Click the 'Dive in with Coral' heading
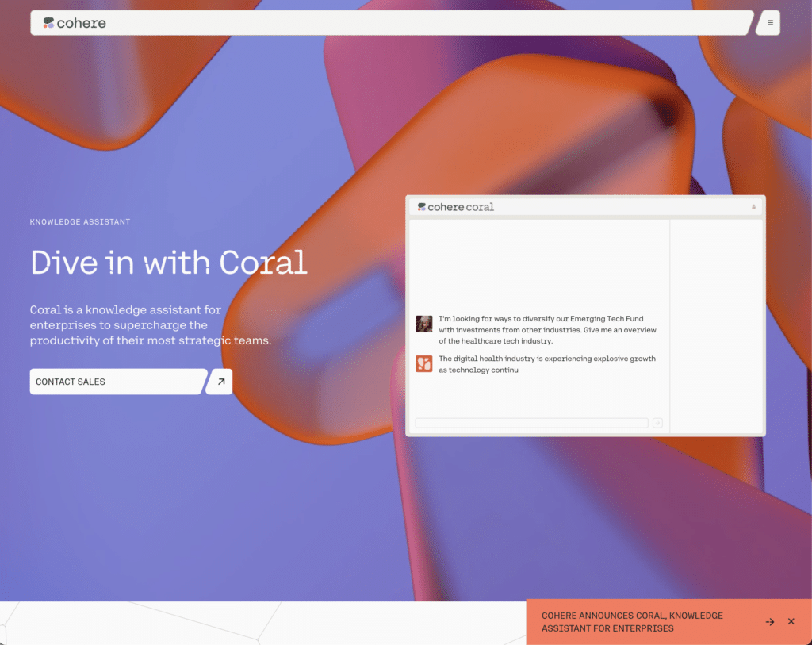 pyautogui.click(x=169, y=263)
